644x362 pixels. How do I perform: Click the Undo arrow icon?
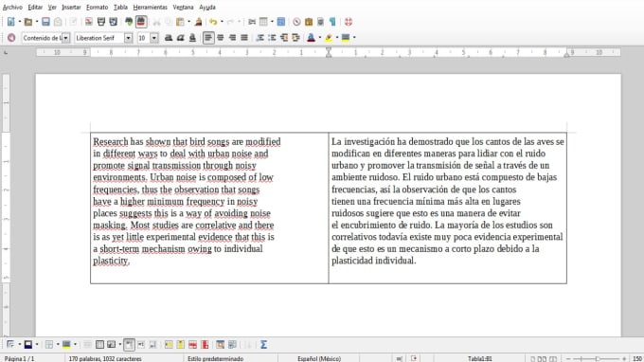click(x=213, y=22)
